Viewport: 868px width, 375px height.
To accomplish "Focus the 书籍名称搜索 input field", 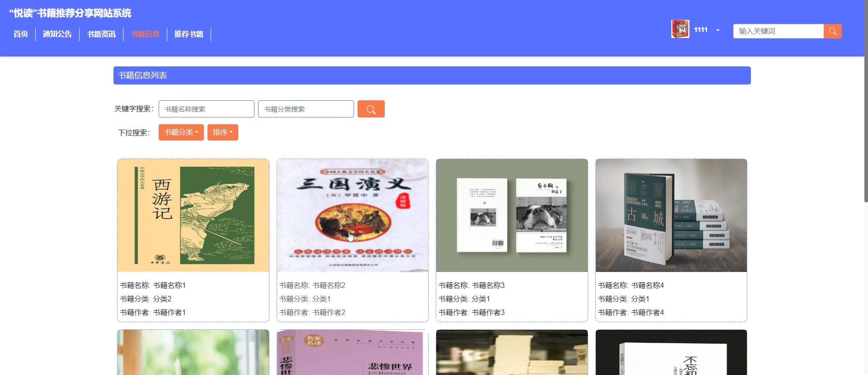I will point(207,109).
